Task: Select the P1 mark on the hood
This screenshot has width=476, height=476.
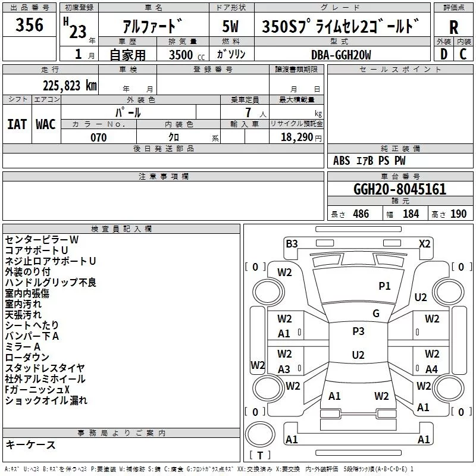Action: point(385,286)
